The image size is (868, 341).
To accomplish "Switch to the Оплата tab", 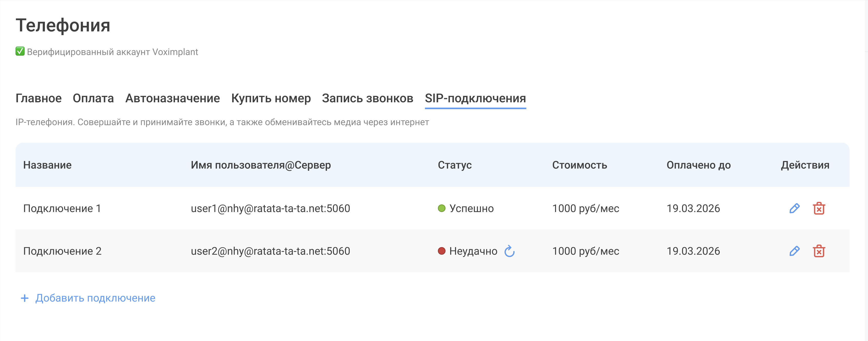I will point(93,98).
